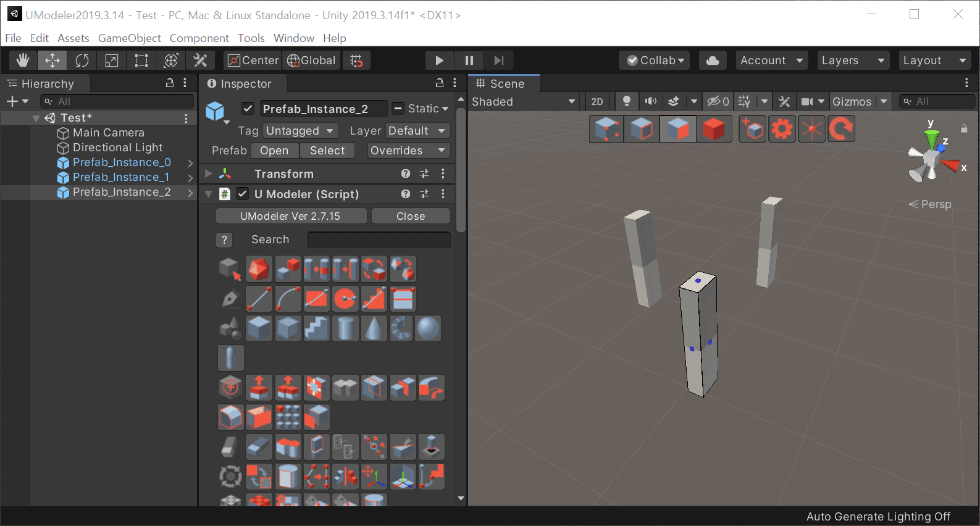Open the Component menu
Image resolution: width=980 pixels, height=526 pixels.
(x=199, y=38)
